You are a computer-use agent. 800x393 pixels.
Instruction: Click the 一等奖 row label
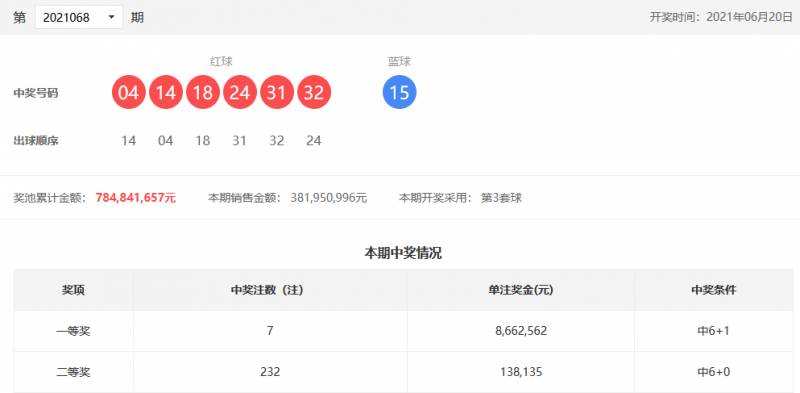pos(73,331)
